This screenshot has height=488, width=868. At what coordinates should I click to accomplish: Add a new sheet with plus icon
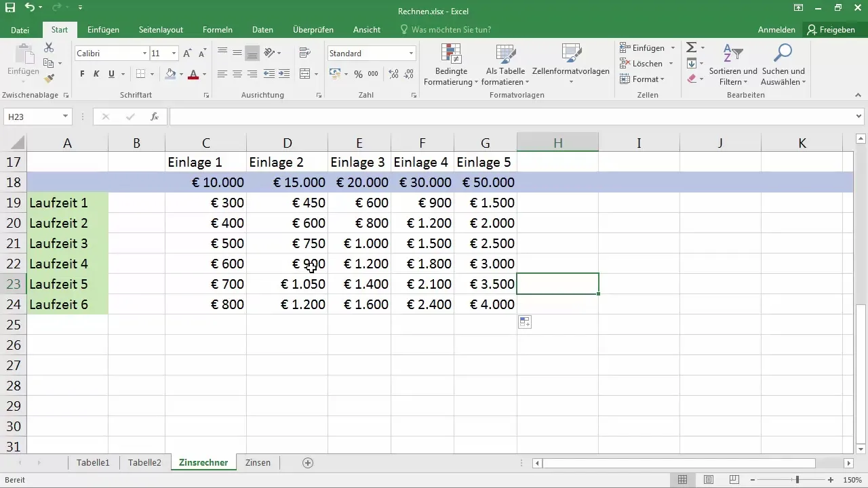pyautogui.click(x=308, y=463)
